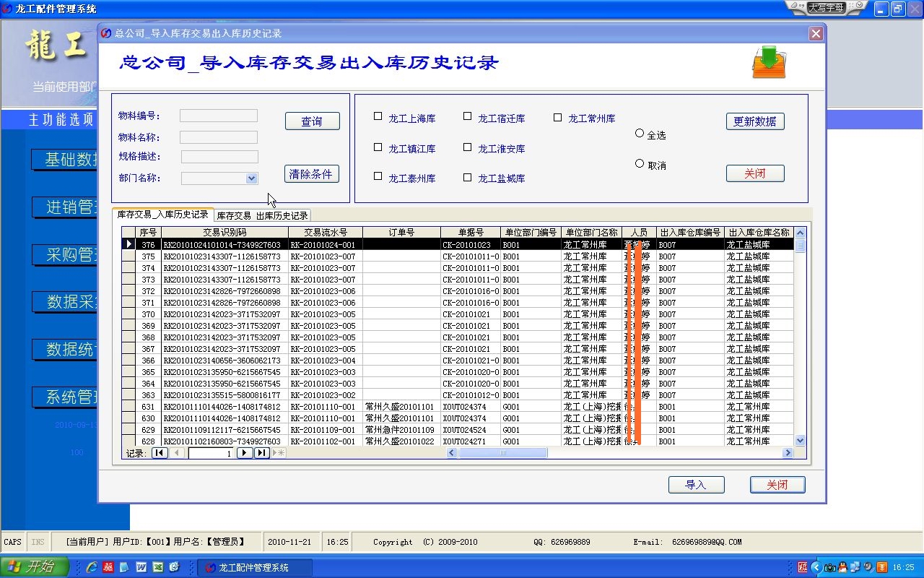Switch to 库存交易_入库历史记录 tab
The height and width of the screenshot is (578, 924).
click(x=163, y=215)
